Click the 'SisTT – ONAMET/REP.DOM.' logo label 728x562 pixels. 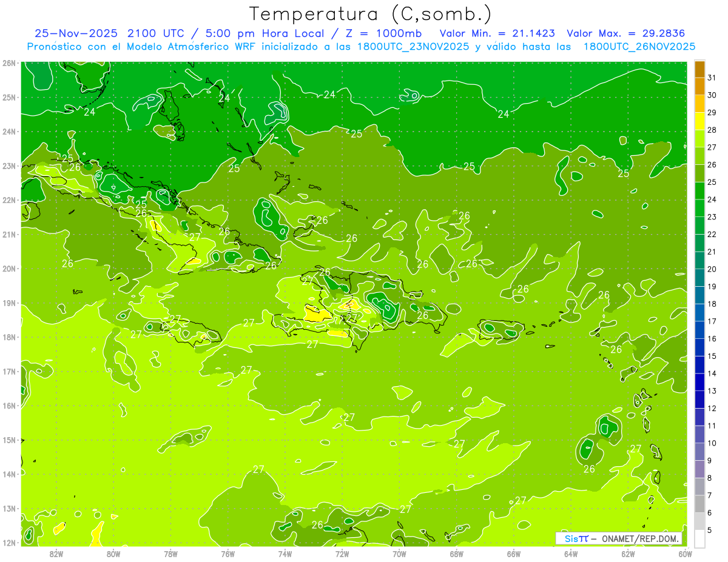pyautogui.click(x=619, y=538)
